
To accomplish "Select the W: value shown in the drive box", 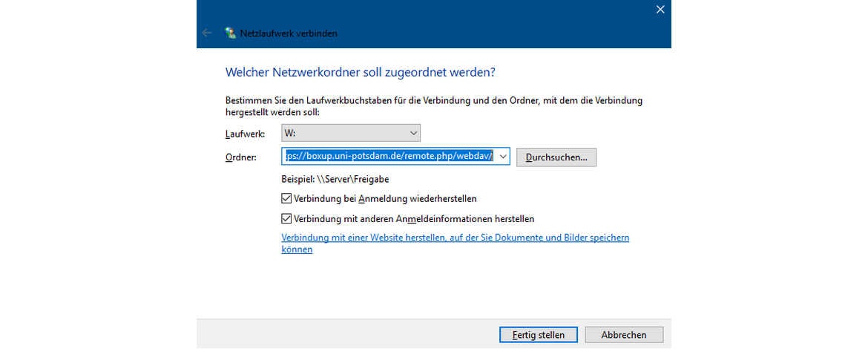I will pyautogui.click(x=291, y=134).
